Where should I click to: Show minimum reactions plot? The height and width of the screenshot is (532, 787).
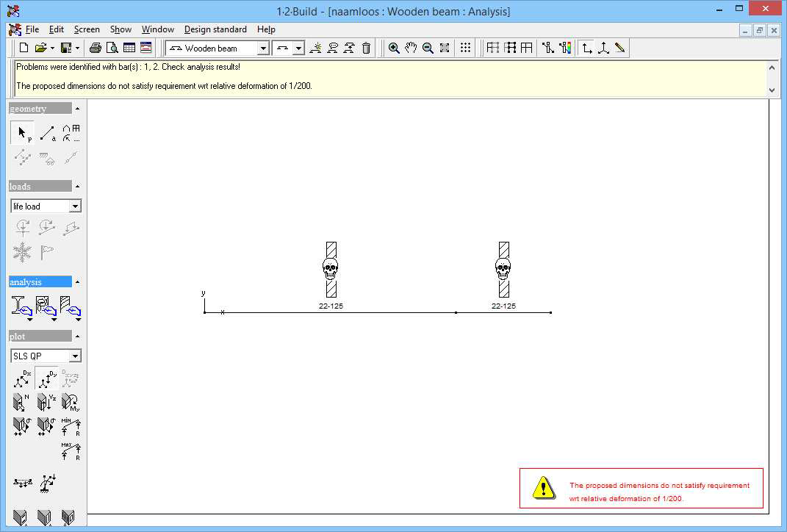click(x=71, y=426)
